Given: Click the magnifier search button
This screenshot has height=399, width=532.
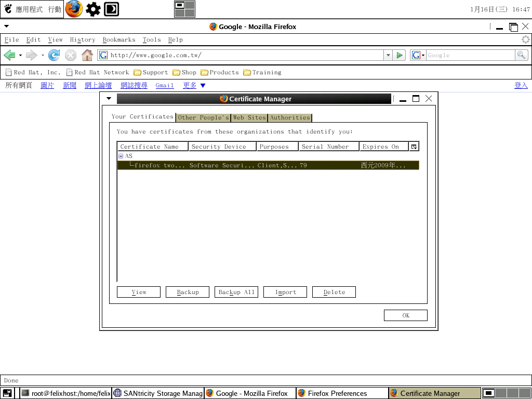Looking at the screenshot, I should tap(522, 55).
